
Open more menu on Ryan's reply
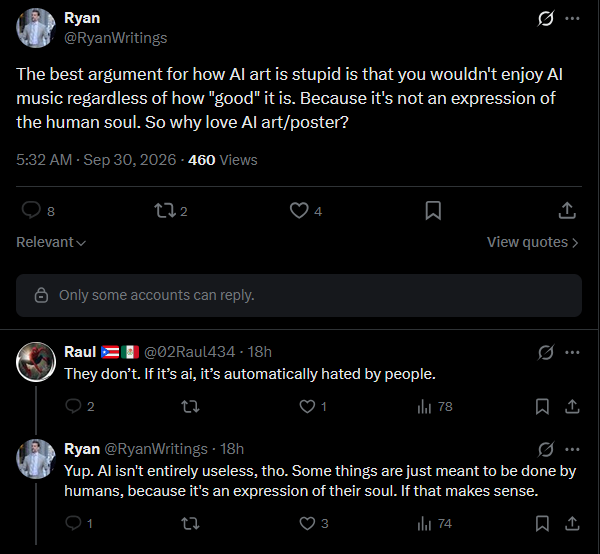click(x=572, y=449)
